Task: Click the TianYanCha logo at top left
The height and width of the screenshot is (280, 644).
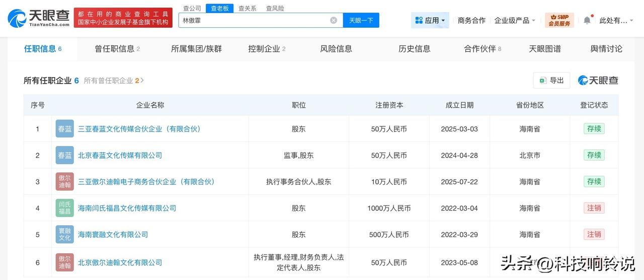Action: point(38,18)
